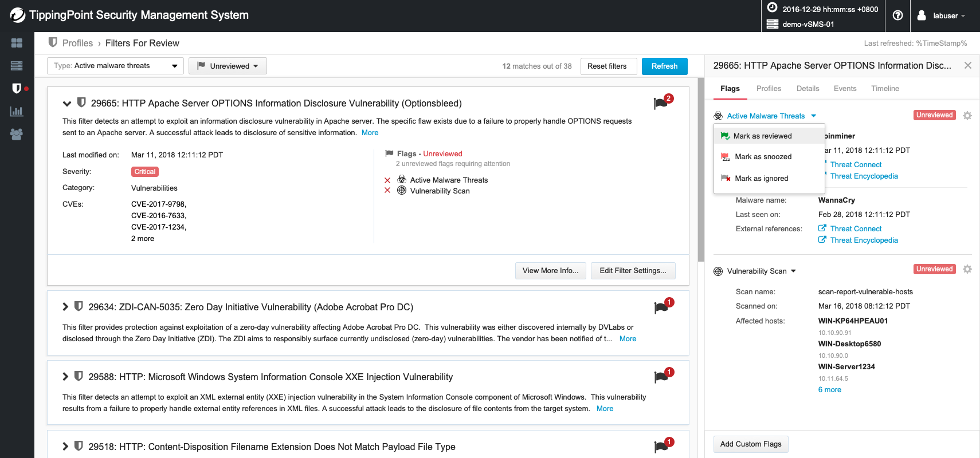Switch to the Events tab
Viewport: 980px width, 458px height.
(x=845, y=89)
